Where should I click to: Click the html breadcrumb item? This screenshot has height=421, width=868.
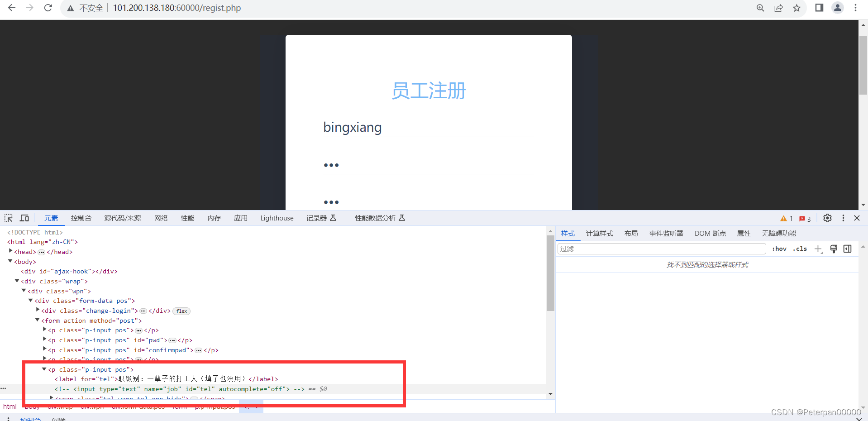[x=10, y=407]
